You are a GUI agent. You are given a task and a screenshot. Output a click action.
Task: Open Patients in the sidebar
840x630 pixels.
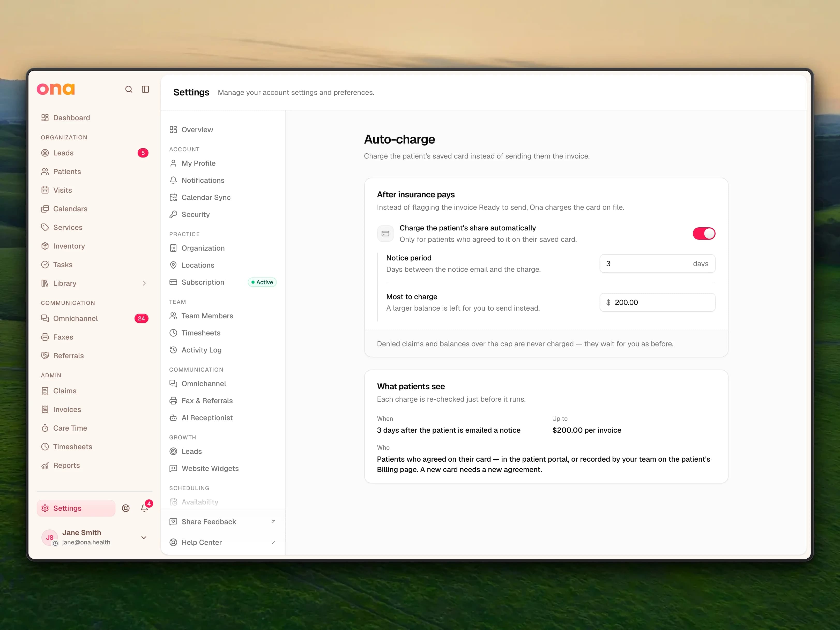[95, 171]
